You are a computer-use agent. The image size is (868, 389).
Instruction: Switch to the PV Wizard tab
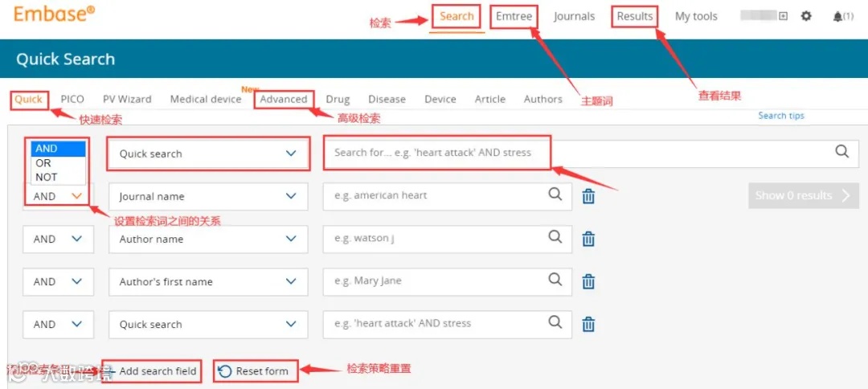click(127, 99)
